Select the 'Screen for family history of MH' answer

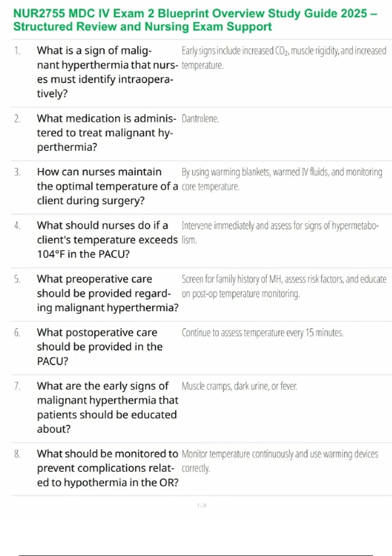(284, 286)
